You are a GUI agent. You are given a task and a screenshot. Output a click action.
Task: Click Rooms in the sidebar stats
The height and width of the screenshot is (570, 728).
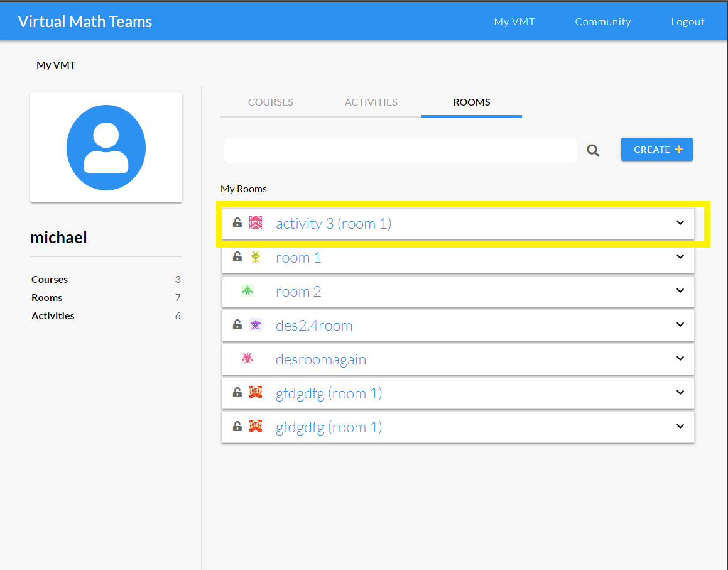(x=47, y=297)
